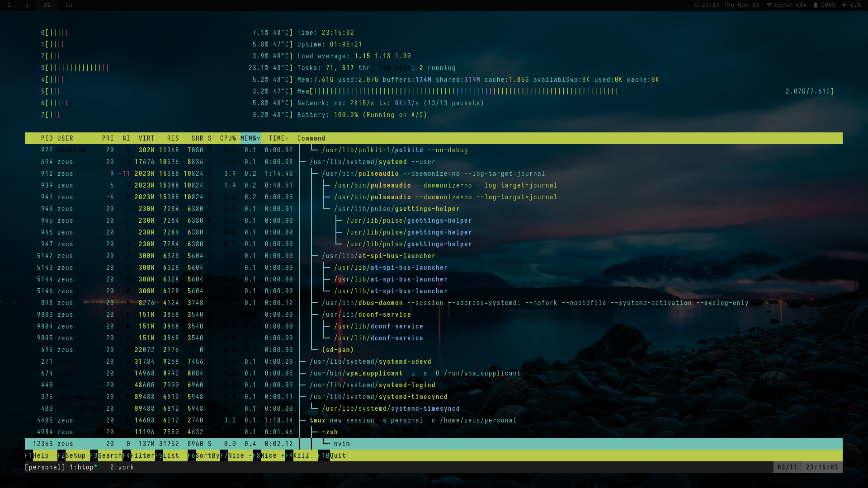Screen dimensions: 868x488
Task: Click the Load average reading
Action: pyautogui.click(x=354, y=56)
